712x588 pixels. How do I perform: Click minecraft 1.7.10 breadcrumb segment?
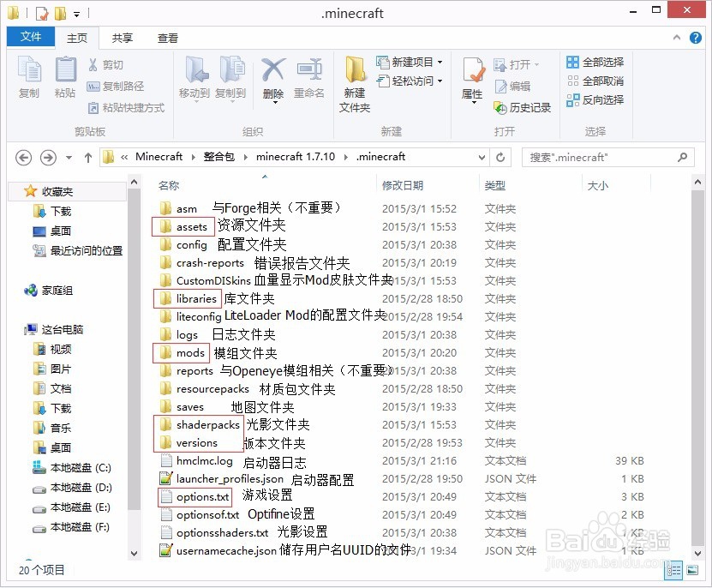pyautogui.click(x=296, y=157)
